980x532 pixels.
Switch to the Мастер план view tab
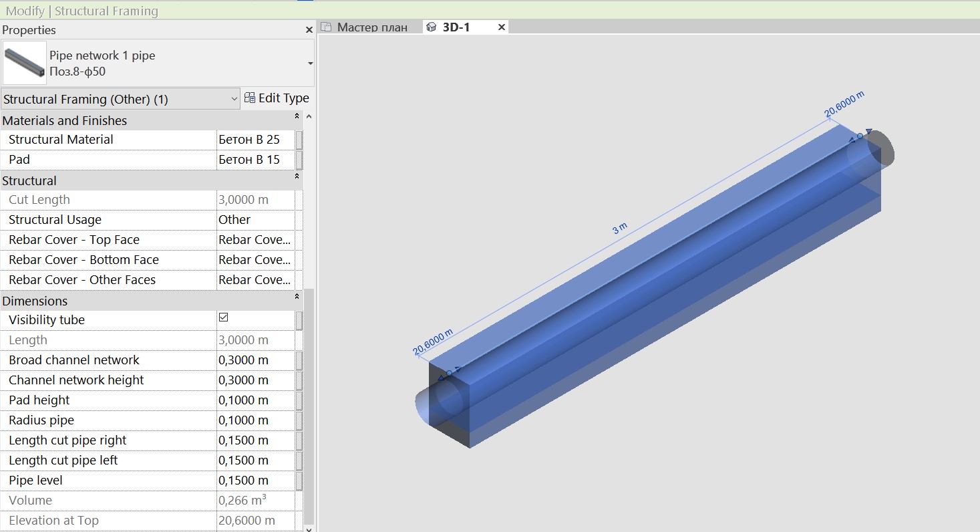[x=364, y=27]
